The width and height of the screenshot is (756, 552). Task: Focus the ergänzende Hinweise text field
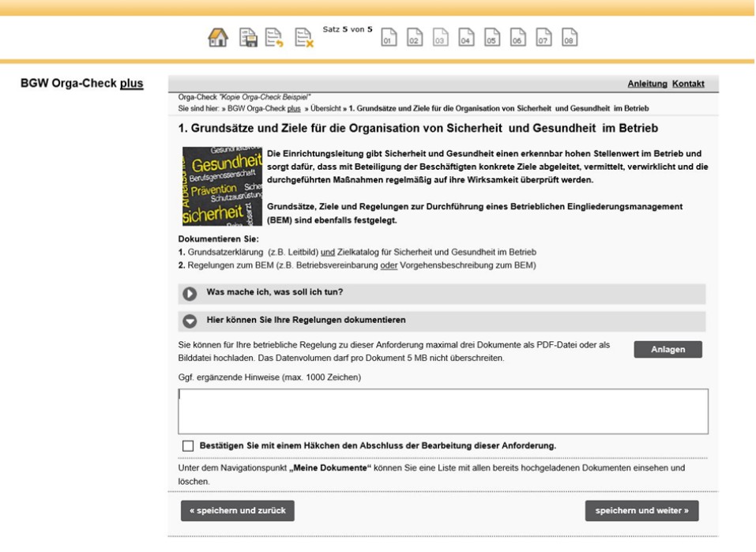click(x=442, y=411)
